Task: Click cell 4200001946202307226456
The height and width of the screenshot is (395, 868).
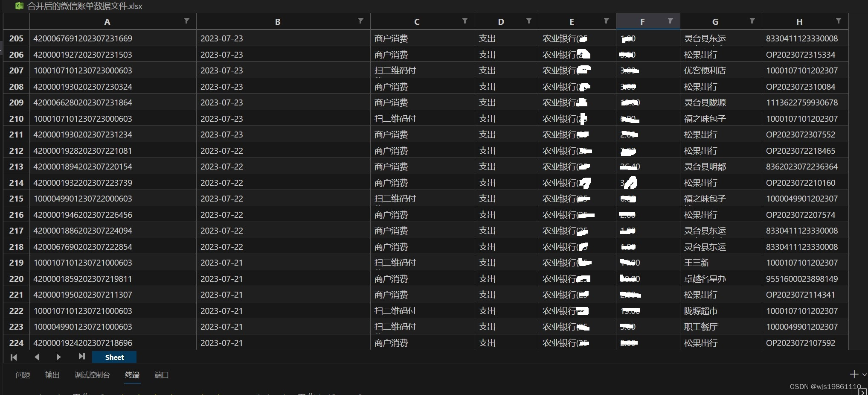Action: [113, 215]
